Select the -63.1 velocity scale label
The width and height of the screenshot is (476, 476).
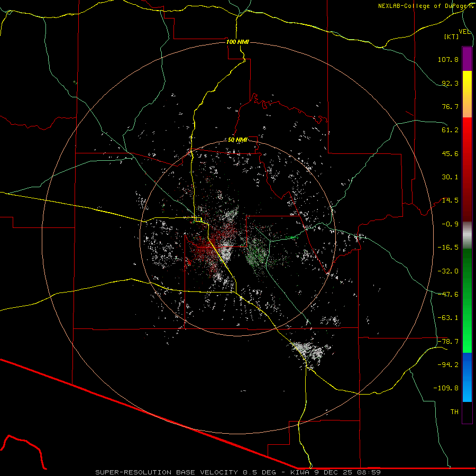[x=448, y=318]
